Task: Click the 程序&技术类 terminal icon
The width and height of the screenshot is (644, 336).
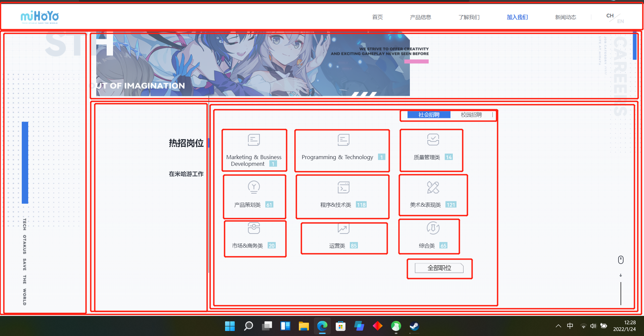Action: 343,187
